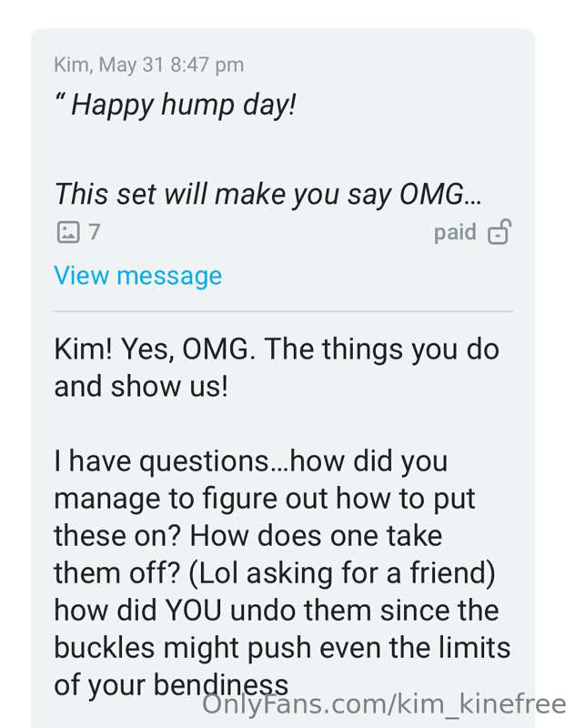Click the OnlyFans.com/kim_kinefree watermark
575x728 pixels.
[384, 704]
